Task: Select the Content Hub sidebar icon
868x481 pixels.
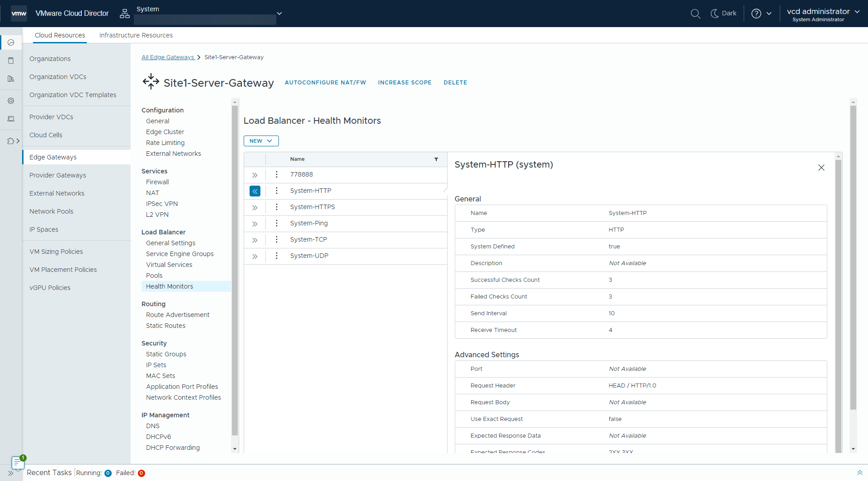Action: (x=11, y=61)
